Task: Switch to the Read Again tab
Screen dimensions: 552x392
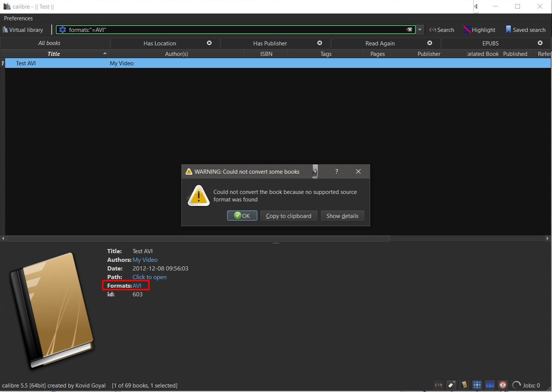Action: point(380,43)
